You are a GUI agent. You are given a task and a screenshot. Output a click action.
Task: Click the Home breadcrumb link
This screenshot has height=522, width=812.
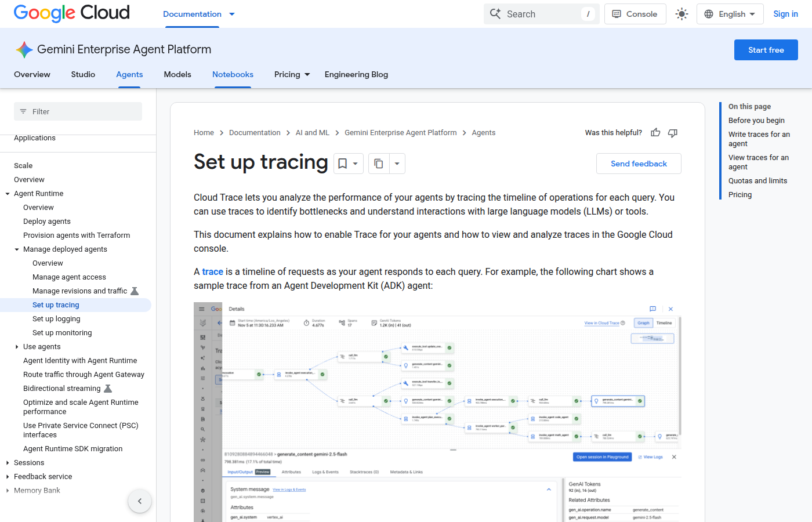[x=204, y=133]
